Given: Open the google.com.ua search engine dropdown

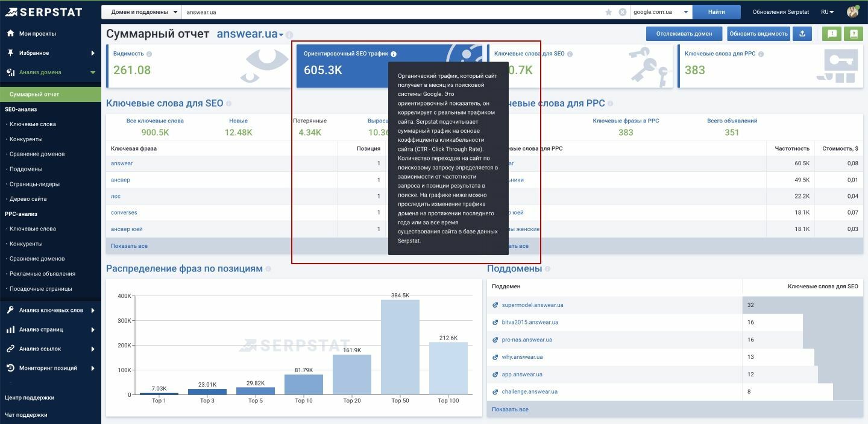Looking at the screenshot, I should pos(661,12).
